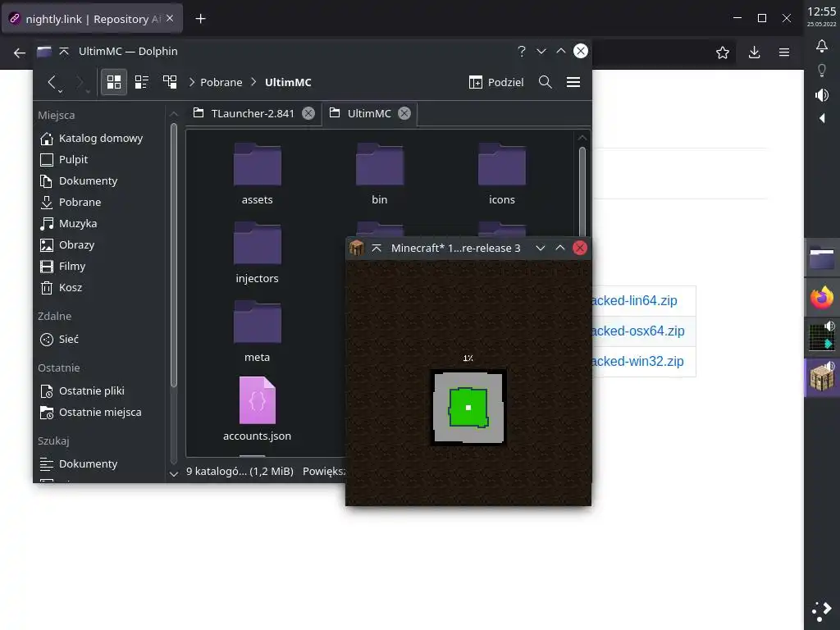Open browser downloads panel
The width and height of the screenshot is (840, 630).
pos(754,52)
